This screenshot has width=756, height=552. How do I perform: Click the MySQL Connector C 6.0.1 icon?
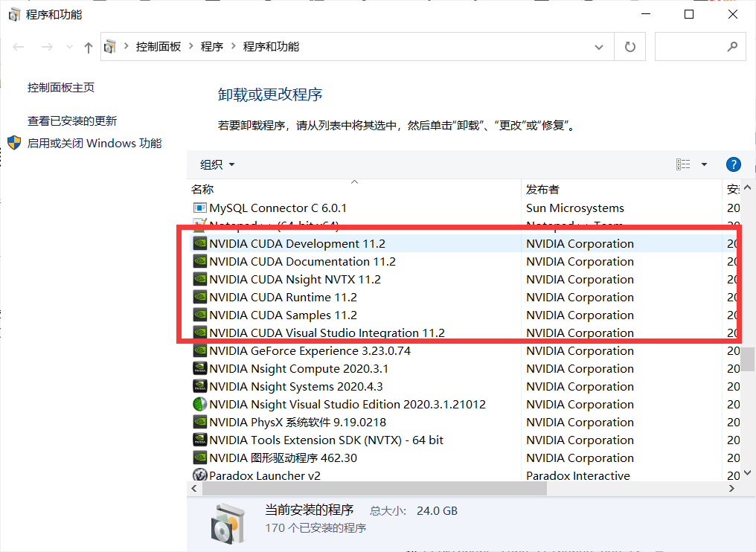point(199,208)
